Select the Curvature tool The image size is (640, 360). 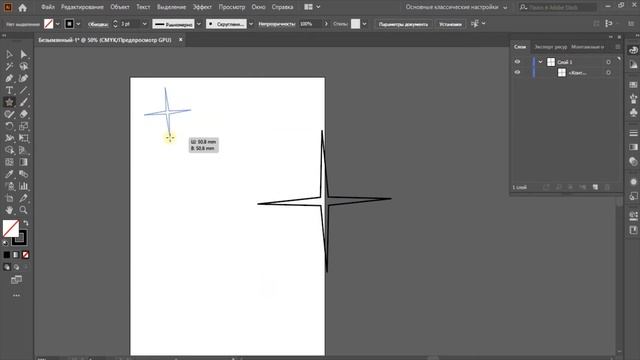pyautogui.click(x=23, y=78)
